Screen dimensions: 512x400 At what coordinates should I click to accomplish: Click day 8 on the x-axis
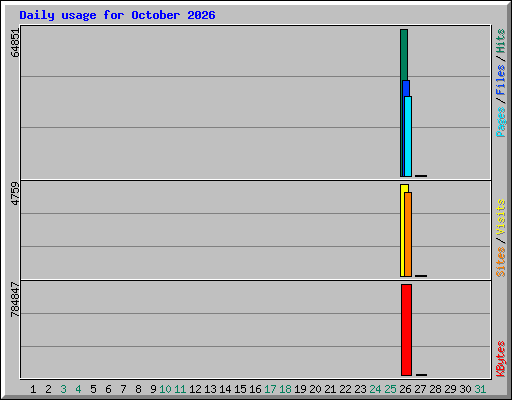click(138, 389)
